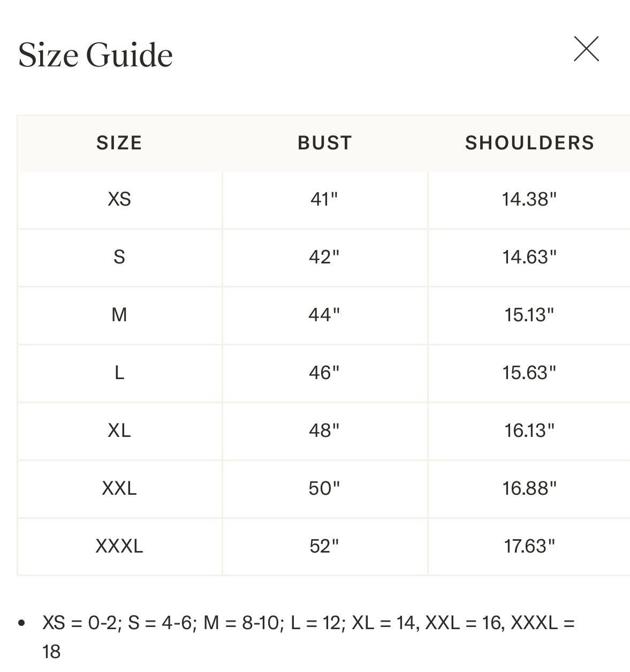630x672 pixels.
Task: Click the Size Guide heading
Action: pos(95,55)
